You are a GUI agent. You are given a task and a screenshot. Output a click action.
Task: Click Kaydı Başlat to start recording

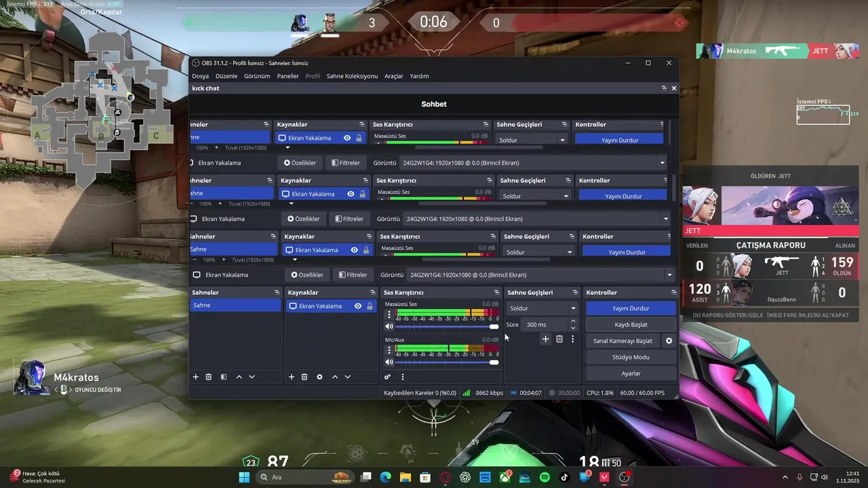pyautogui.click(x=631, y=325)
